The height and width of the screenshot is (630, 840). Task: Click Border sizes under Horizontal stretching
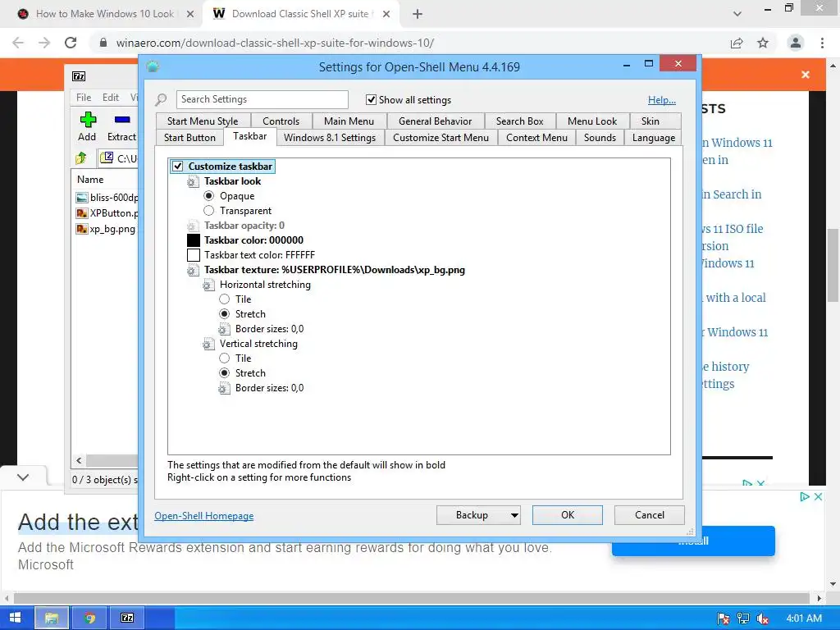point(269,329)
